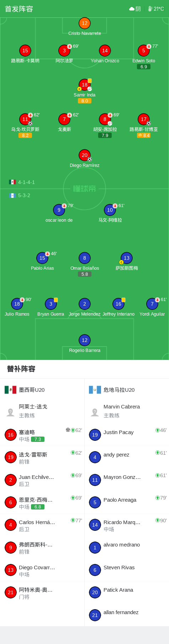Tap Samir Inda's 8.0 rating badge
This screenshot has height=644, width=169.
pyautogui.click(x=85, y=101)
